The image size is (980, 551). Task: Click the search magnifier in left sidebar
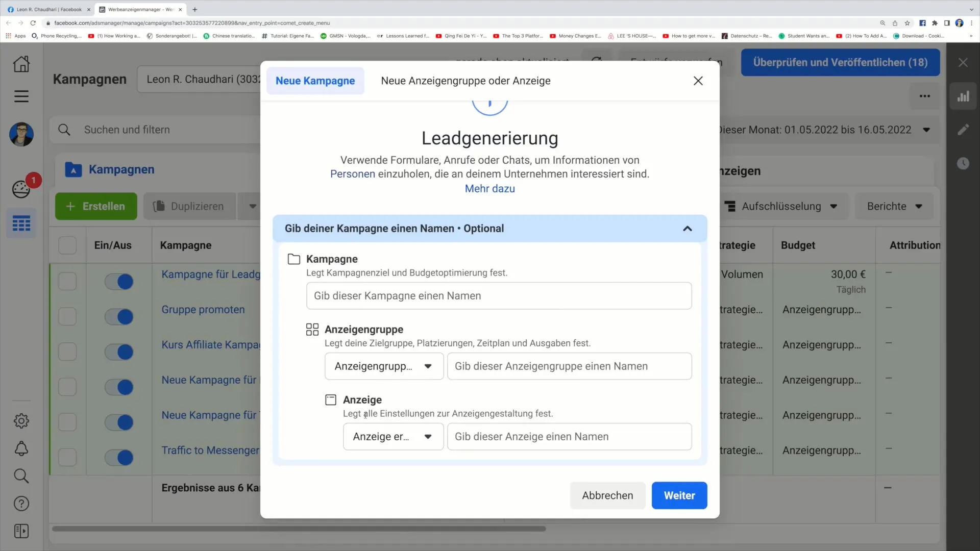point(21,476)
